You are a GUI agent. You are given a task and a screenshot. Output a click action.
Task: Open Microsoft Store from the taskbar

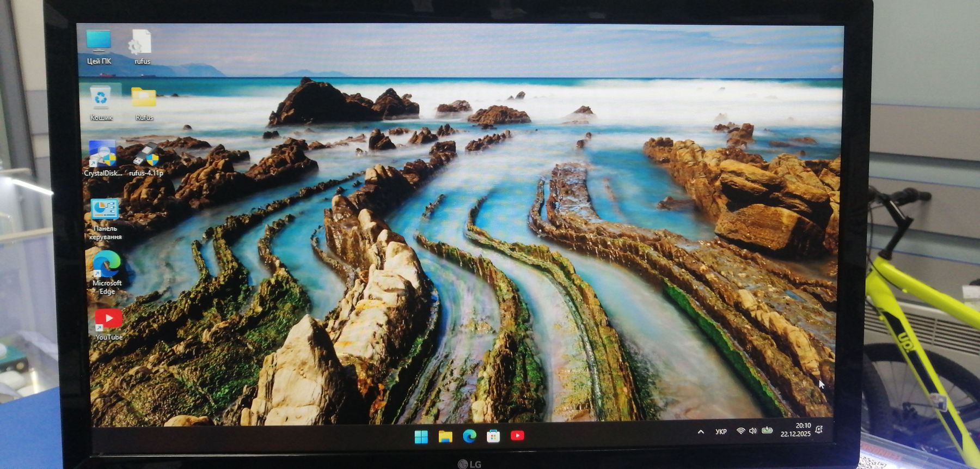click(x=493, y=436)
